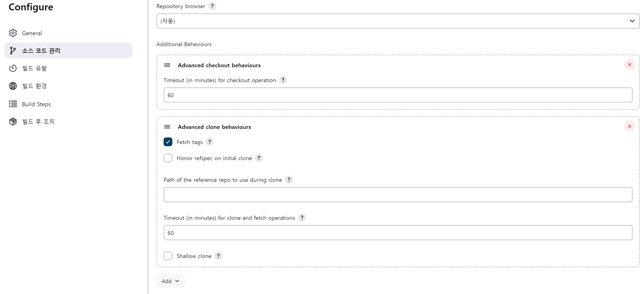Click the branch icon for 소스 코드 관리
This screenshot has height=294, width=644.
click(x=13, y=51)
